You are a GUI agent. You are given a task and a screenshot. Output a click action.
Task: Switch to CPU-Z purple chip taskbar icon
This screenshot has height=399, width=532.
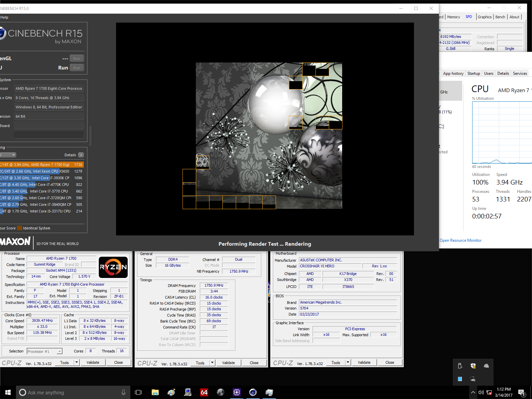236,392
